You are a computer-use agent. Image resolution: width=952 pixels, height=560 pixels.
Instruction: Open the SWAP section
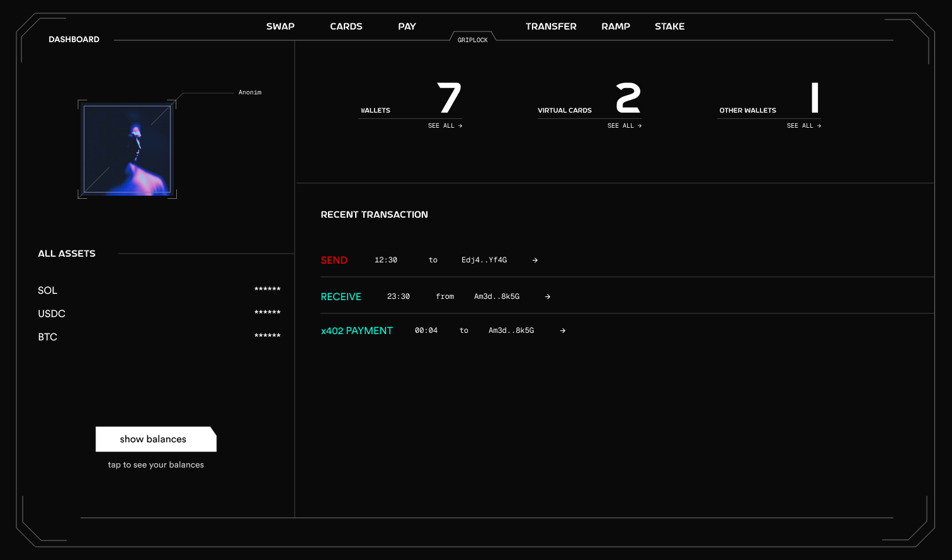(x=280, y=26)
